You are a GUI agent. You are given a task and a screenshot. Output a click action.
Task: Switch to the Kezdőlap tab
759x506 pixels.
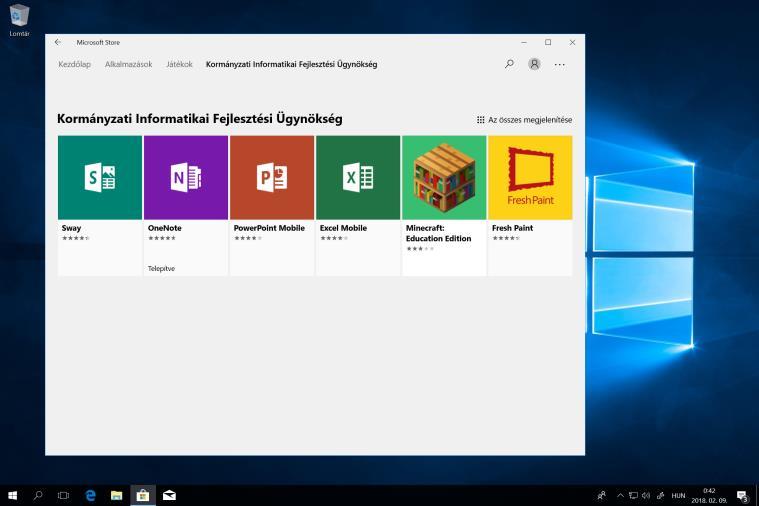75,64
